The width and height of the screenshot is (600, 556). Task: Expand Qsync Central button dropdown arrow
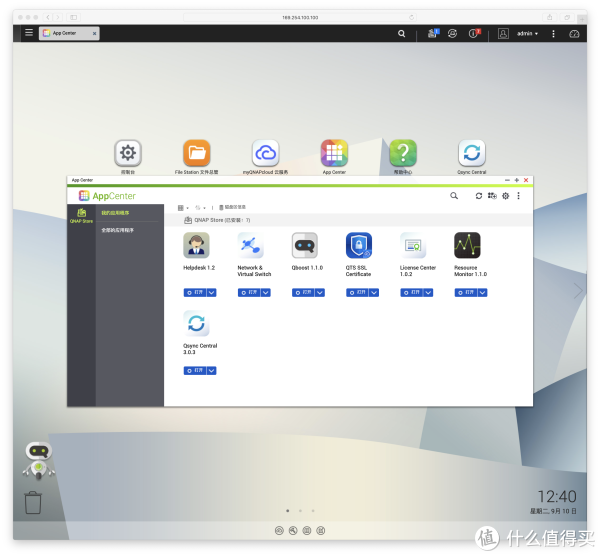click(x=212, y=371)
